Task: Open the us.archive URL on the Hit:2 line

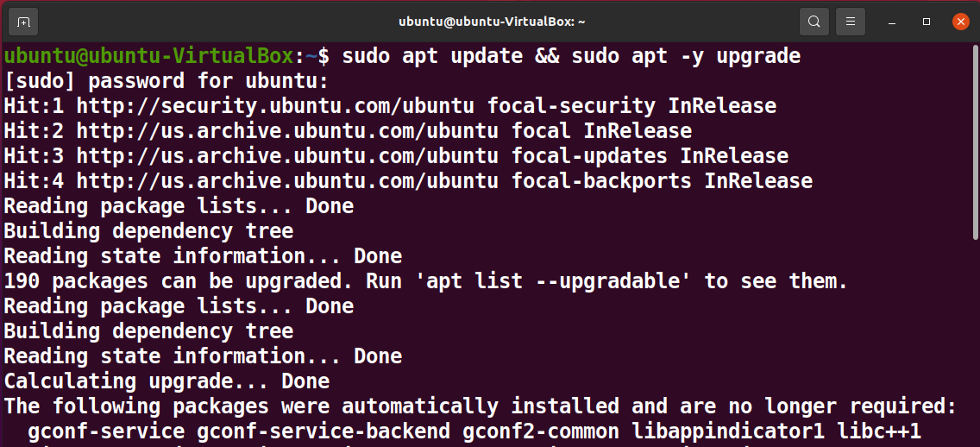Action: (287, 131)
